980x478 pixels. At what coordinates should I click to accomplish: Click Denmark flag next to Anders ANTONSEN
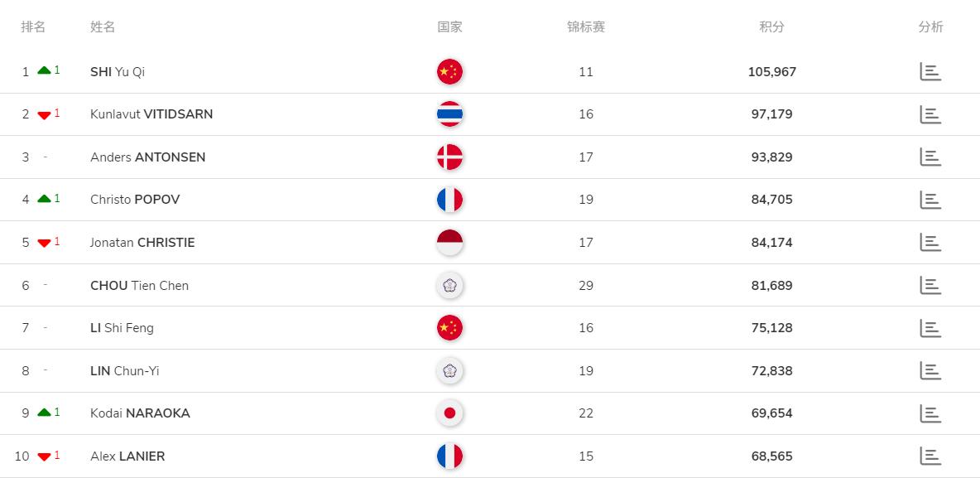[449, 157]
